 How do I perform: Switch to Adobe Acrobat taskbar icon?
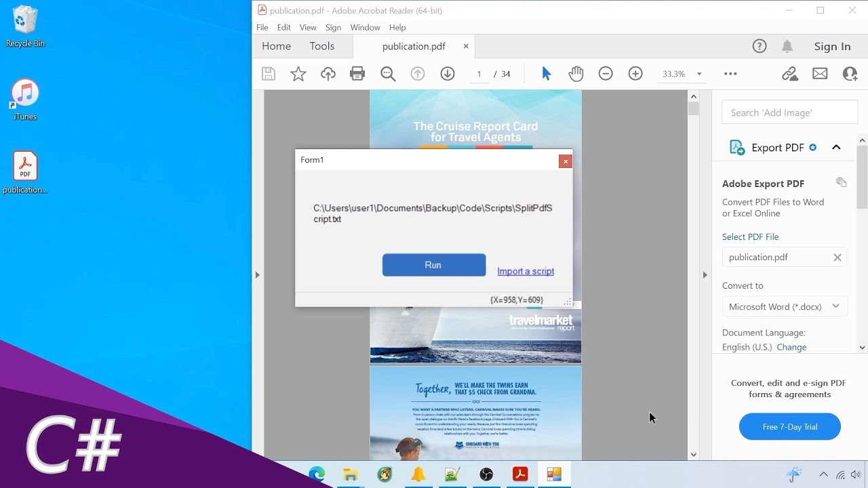coord(520,474)
